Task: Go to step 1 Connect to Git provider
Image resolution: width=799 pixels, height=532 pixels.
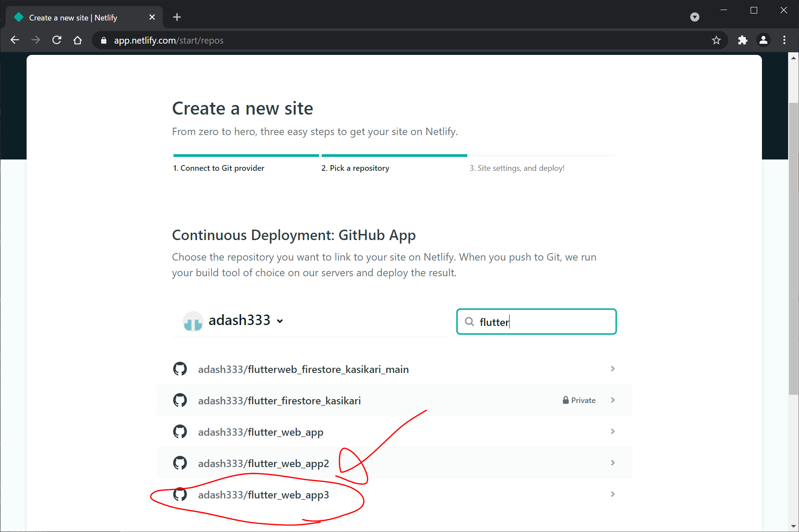Action: (218, 168)
